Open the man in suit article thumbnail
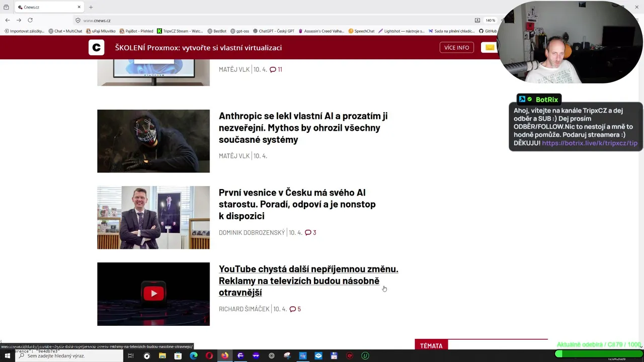This screenshot has width=644, height=362. click(153, 218)
